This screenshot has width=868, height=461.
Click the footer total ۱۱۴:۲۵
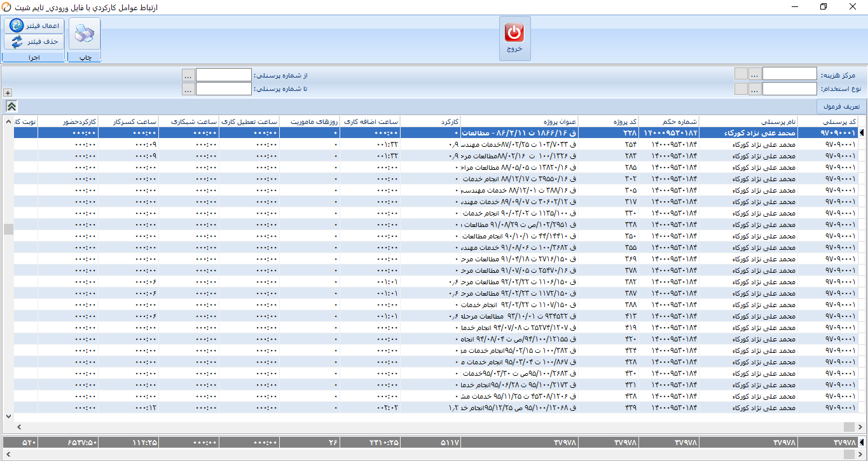pos(128,442)
